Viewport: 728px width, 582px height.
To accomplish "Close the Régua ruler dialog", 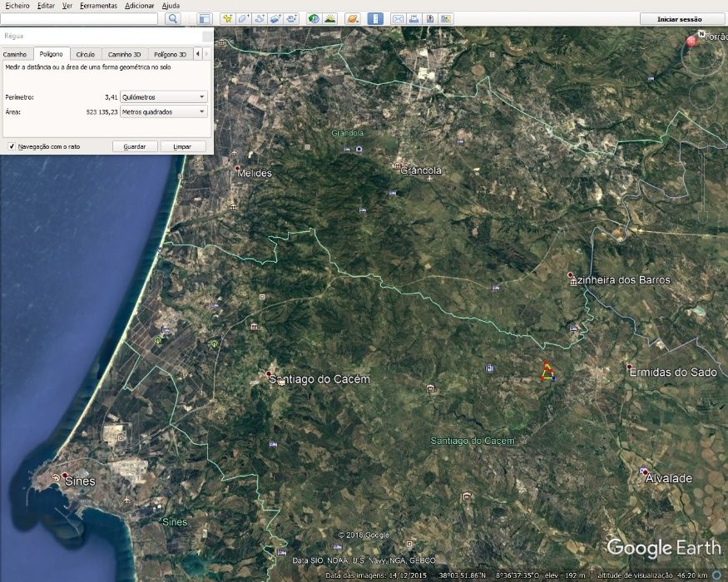I will tap(207, 37).
